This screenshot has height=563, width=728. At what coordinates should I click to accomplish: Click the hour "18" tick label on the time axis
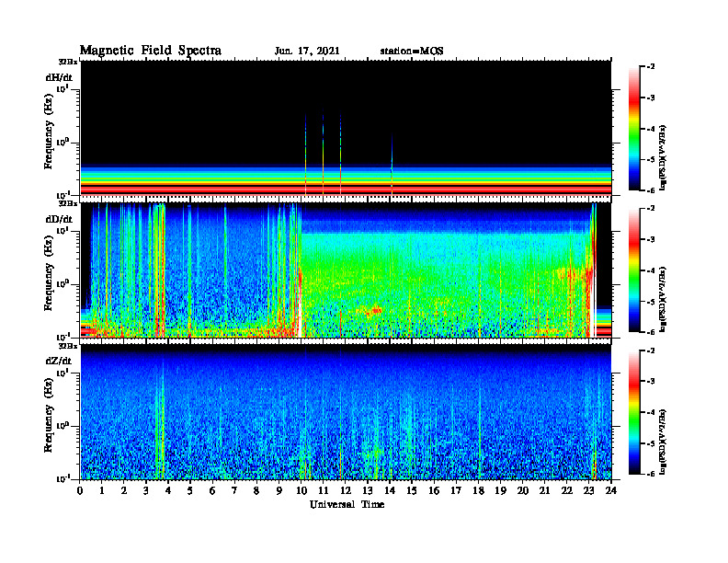point(478,490)
